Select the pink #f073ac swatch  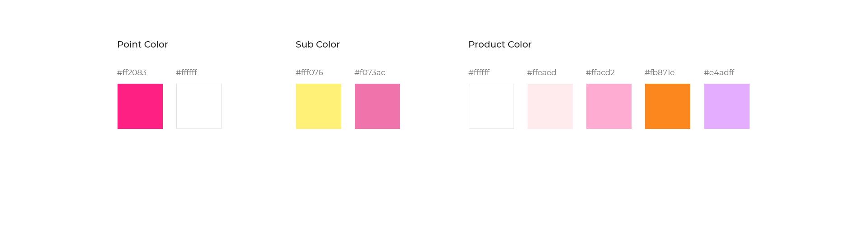pyautogui.click(x=377, y=106)
